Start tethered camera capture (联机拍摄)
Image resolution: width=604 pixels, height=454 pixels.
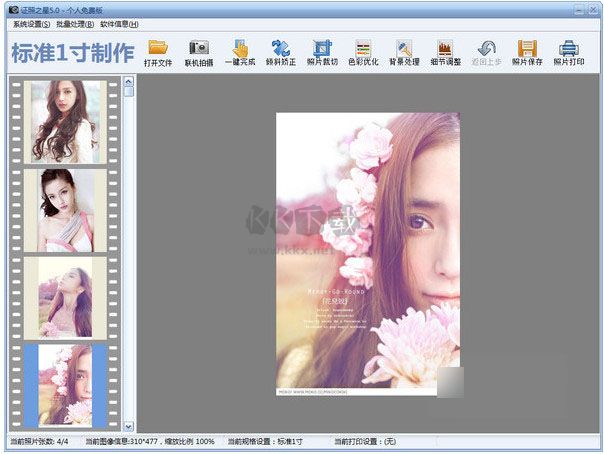[x=199, y=48]
